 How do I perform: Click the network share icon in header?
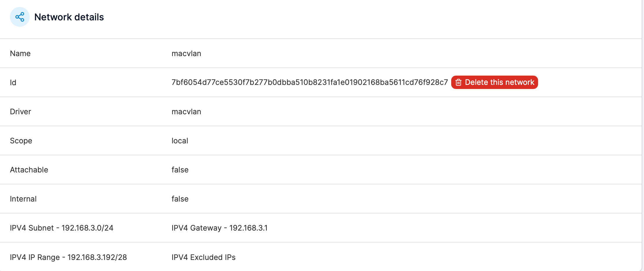tap(20, 17)
